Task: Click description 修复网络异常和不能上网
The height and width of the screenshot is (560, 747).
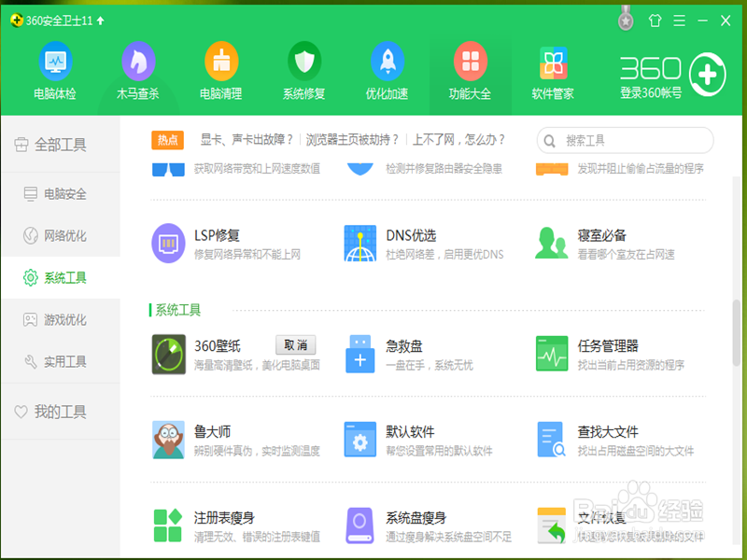Action: click(247, 255)
